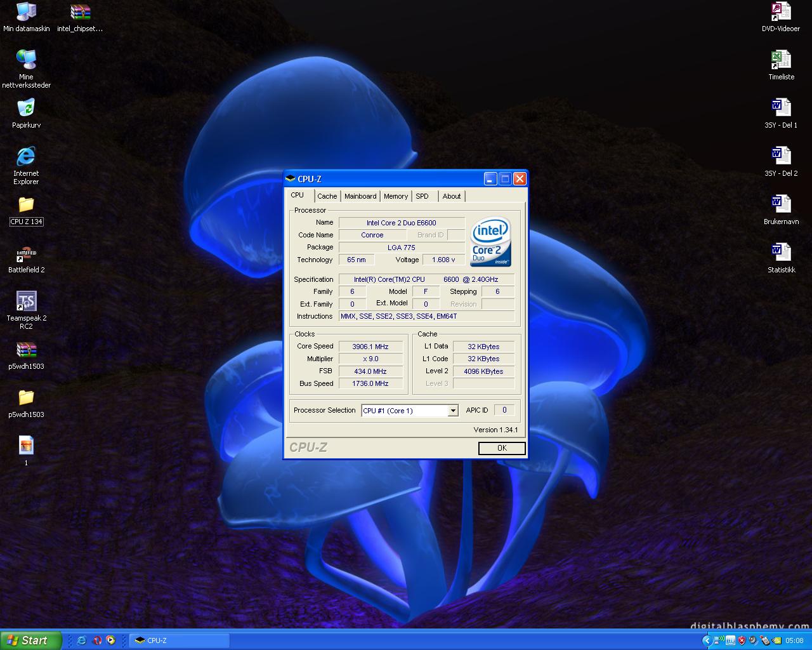Image resolution: width=812 pixels, height=650 pixels.
Task: Click the Specification field text
Action: [x=426, y=279]
